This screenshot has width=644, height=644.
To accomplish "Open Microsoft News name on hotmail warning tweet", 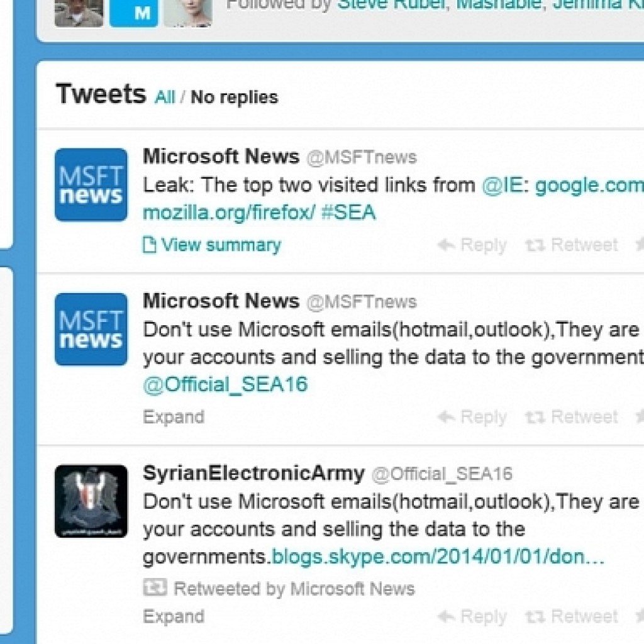I will (x=221, y=301).
